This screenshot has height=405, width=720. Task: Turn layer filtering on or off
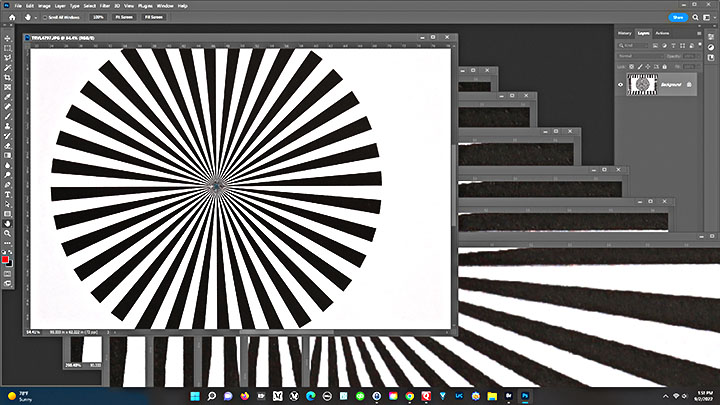click(x=700, y=45)
